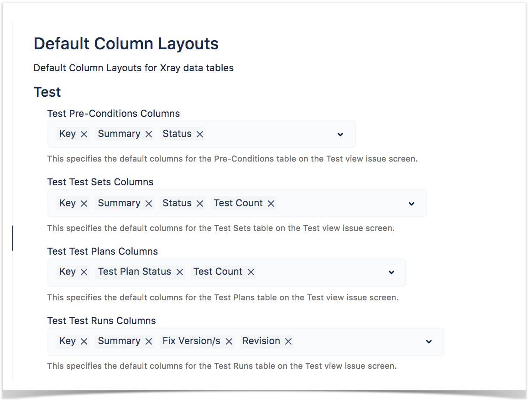Click the Default Column Layouts heading
Viewport: 532px width, 403px height.
pyautogui.click(x=126, y=44)
